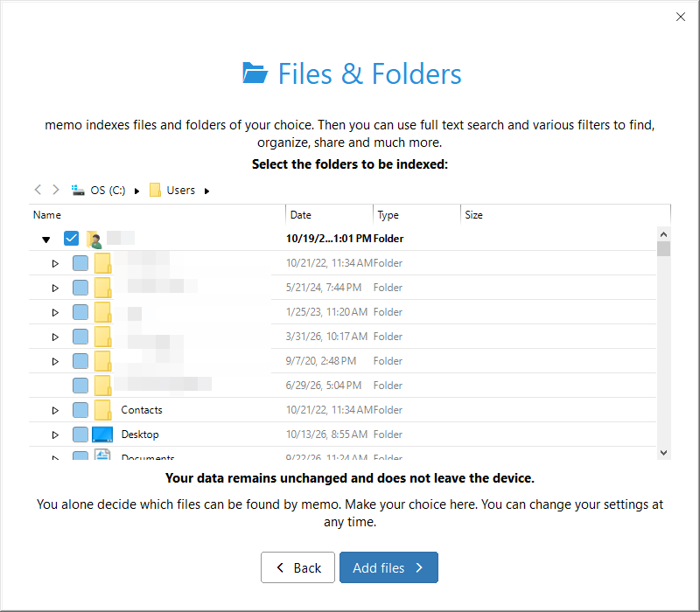Click the user profile folder icon
Image resolution: width=700 pixels, height=612 pixels.
94,239
